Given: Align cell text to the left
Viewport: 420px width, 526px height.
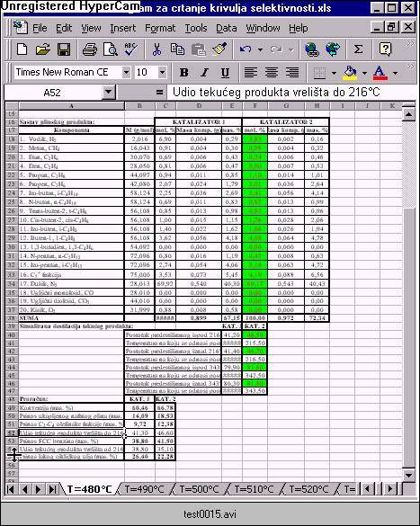Looking at the screenshot, I should tap(251, 72).
